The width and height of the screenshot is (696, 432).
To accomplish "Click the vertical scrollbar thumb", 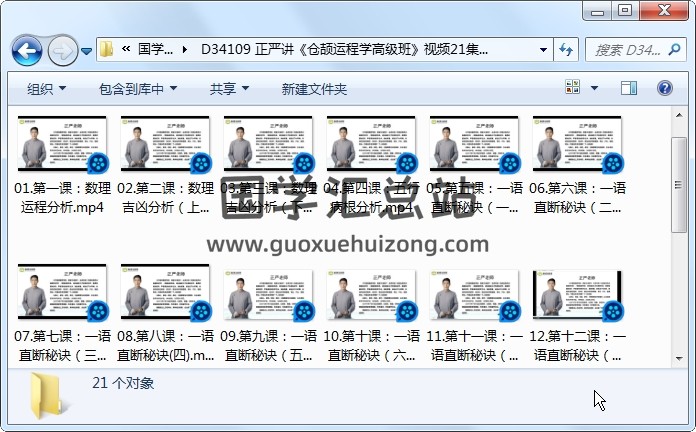I will tap(679, 185).
